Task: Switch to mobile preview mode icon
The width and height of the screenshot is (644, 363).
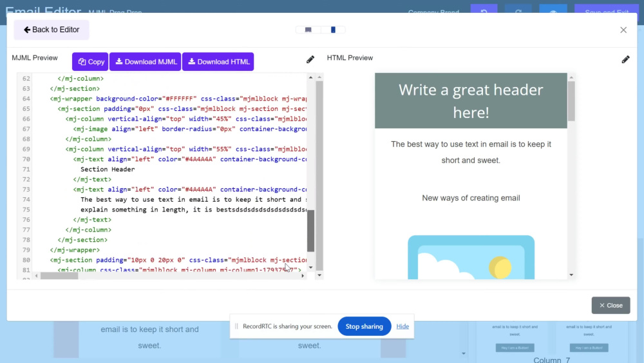Action: [333, 30]
